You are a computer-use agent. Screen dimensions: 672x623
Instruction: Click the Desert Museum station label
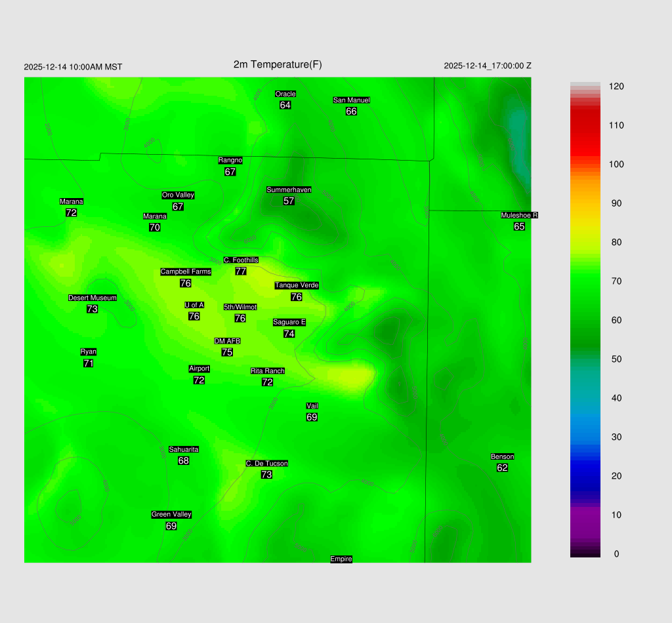pos(93,298)
